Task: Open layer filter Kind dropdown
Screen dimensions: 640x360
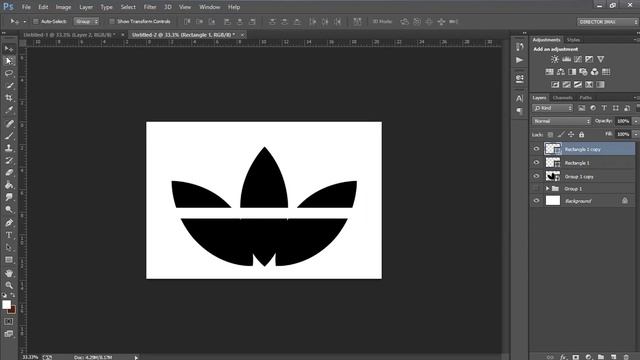Action: [553, 108]
